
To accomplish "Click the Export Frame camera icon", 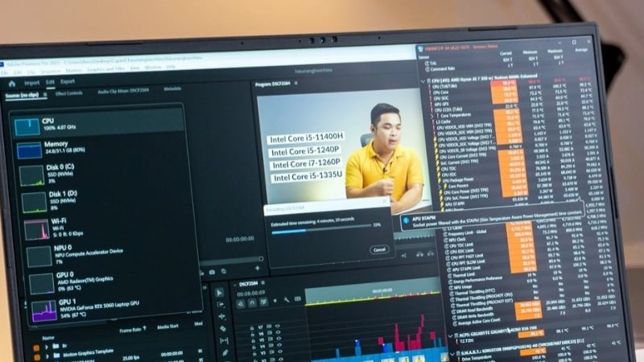I will 212,272.
